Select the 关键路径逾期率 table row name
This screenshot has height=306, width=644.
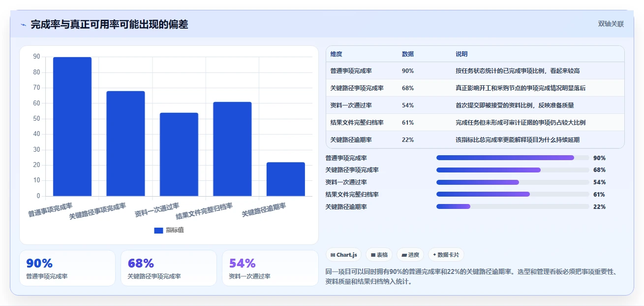coord(351,140)
